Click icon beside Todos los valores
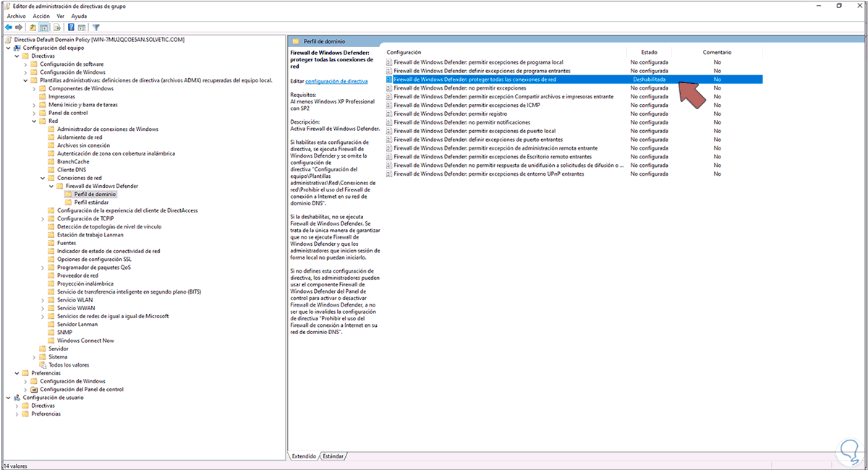The width and height of the screenshot is (868, 470). [43, 364]
